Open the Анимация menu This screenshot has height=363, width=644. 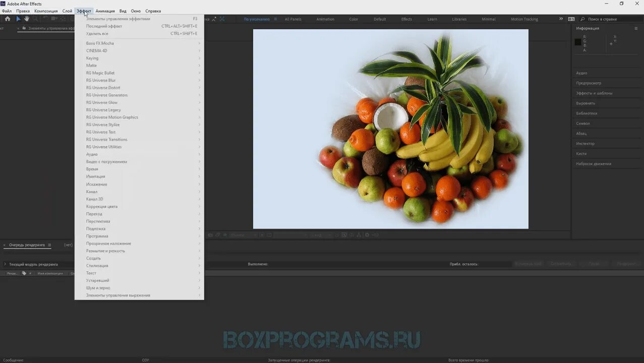(105, 11)
